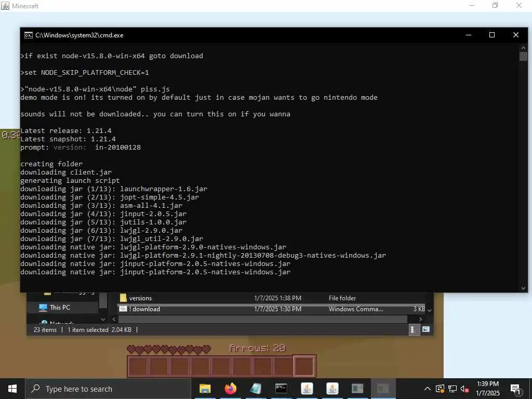Select This PC in Explorer sidebar
This screenshot has width=532, height=399.
point(60,308)
